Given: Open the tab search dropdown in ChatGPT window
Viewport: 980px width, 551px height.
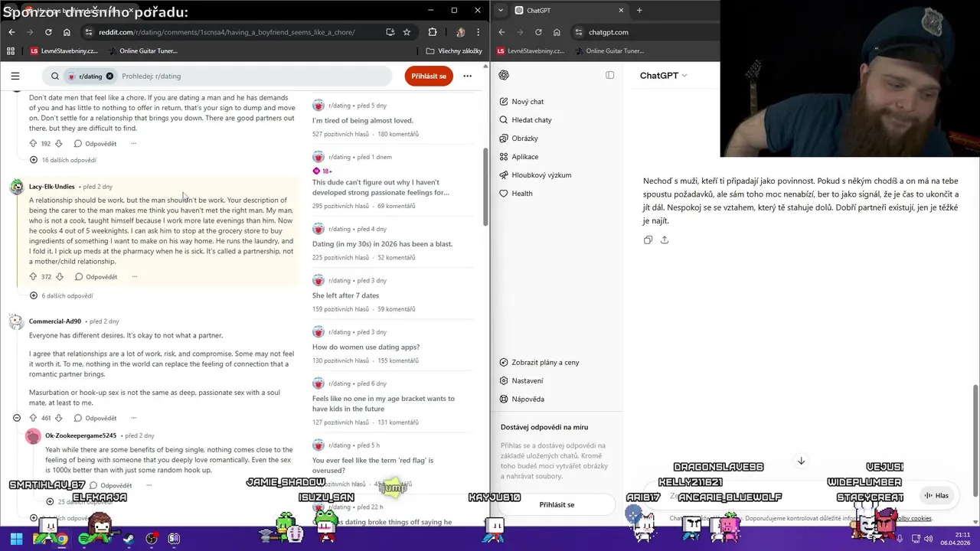Looking at the screenshot, I should coord(500,11).
